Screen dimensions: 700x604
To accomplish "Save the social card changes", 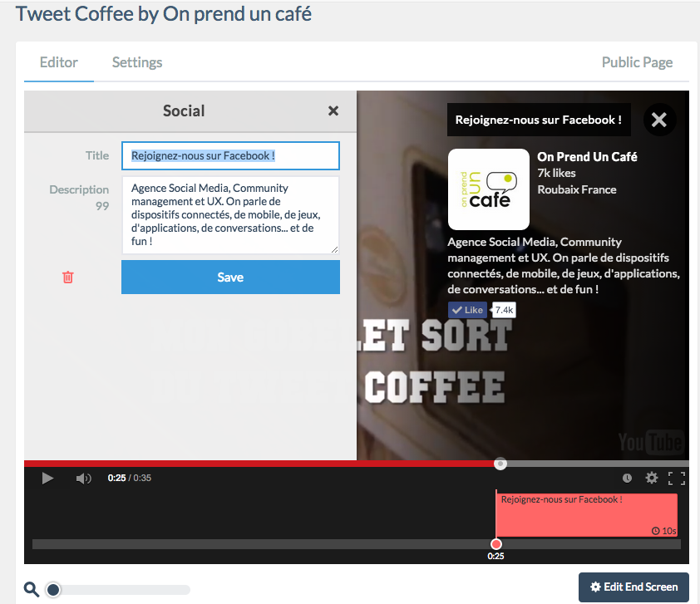I will [x=230, y=277].
